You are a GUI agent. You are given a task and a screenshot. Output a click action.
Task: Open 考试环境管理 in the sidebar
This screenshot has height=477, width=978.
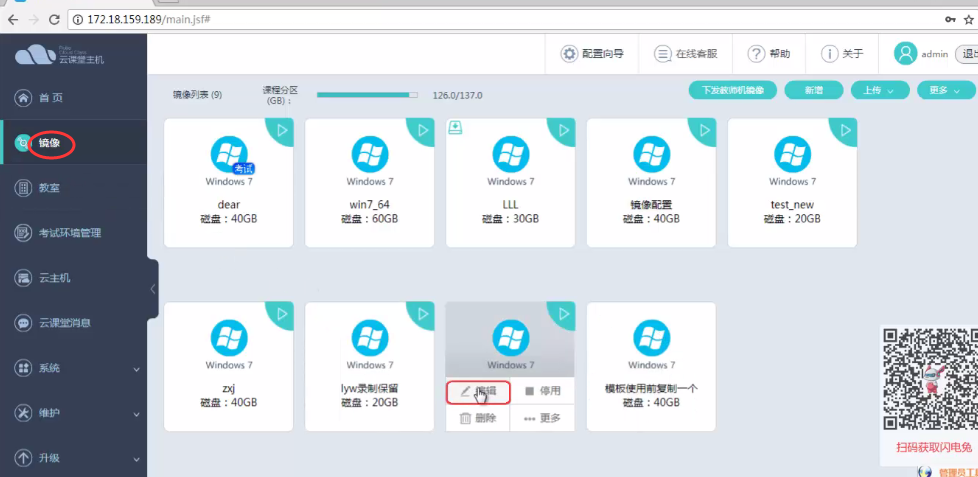tap(74, 233)
